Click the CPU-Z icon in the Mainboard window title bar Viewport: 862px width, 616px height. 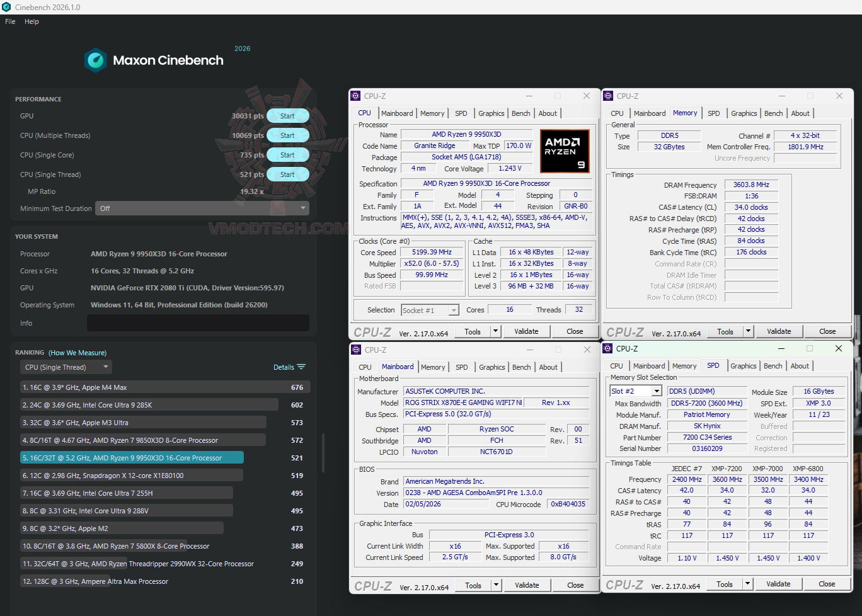(x=355, y=350)
